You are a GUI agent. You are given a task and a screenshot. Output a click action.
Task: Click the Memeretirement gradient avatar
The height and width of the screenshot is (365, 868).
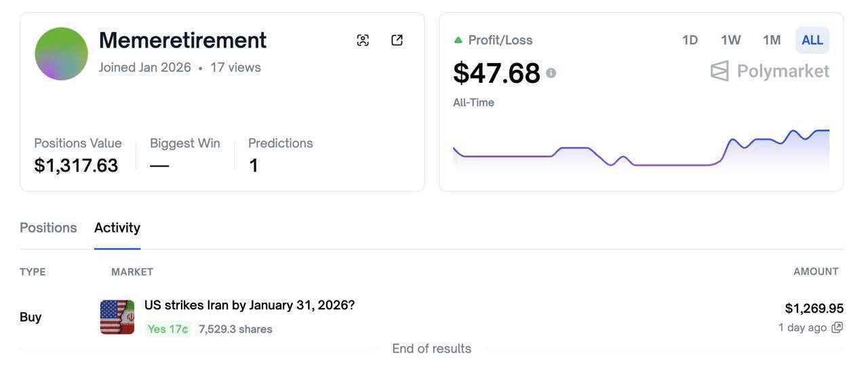tap(62, 54)
